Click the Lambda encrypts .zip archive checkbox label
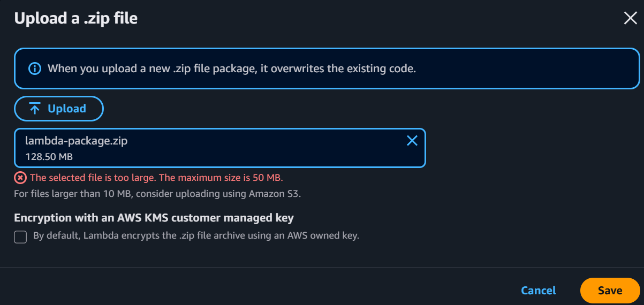 [x=196, y=235]
